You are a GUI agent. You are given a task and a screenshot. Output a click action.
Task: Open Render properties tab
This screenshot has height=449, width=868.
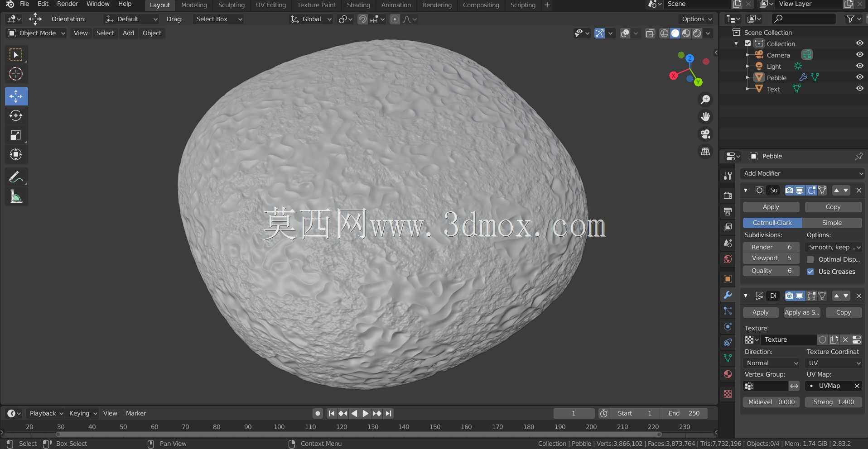[728, 196]
